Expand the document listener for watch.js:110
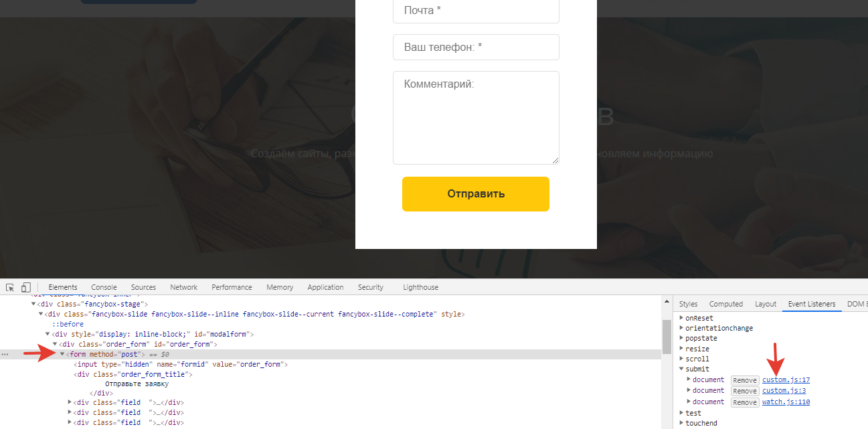This screenshot has height=429, width=868. click(x=689, y=402)
